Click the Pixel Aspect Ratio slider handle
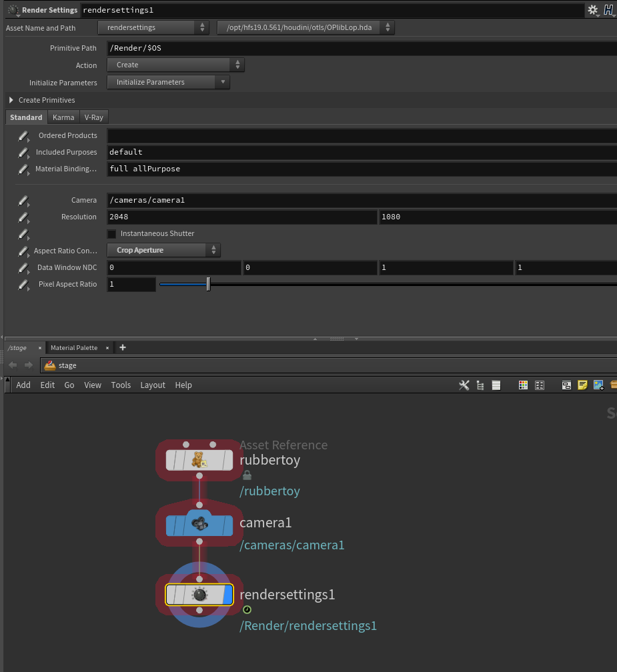 coord(208,284)
